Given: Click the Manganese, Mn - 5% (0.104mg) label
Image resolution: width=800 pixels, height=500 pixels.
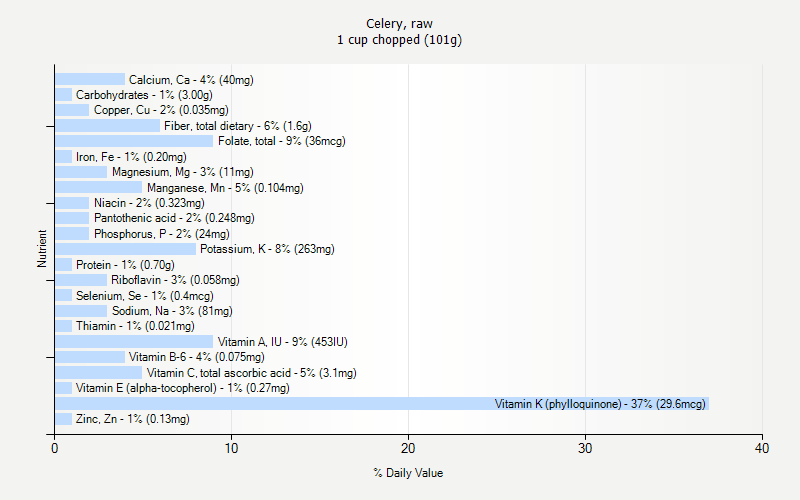Looking at the screenshot, I should 226,188.
